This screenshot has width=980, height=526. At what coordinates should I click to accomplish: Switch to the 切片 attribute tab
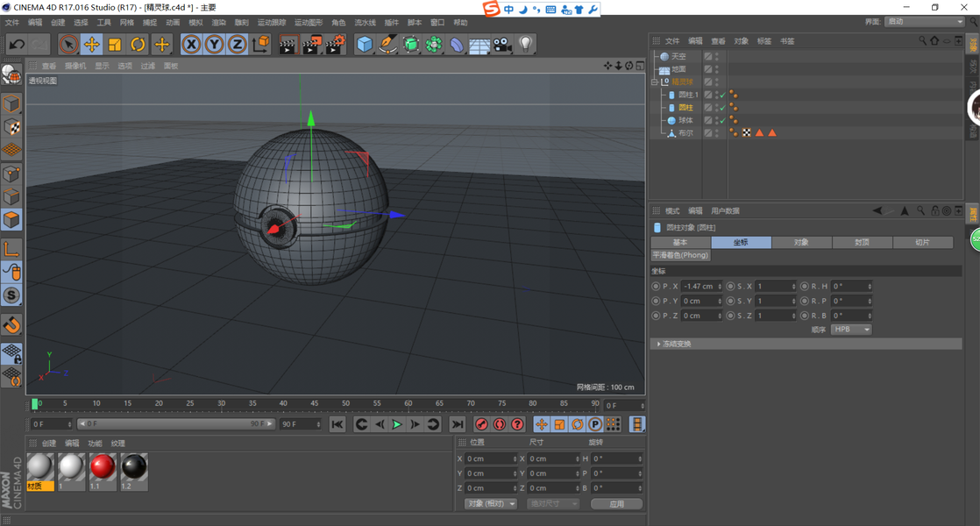(x=922, y=242)
